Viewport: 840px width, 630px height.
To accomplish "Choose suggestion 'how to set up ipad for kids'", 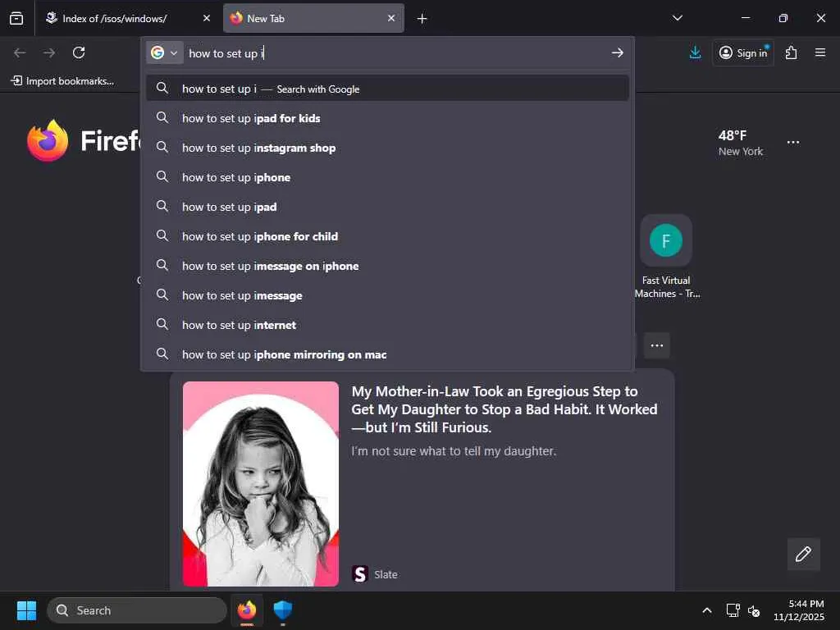I will click(x=387, y=118).
